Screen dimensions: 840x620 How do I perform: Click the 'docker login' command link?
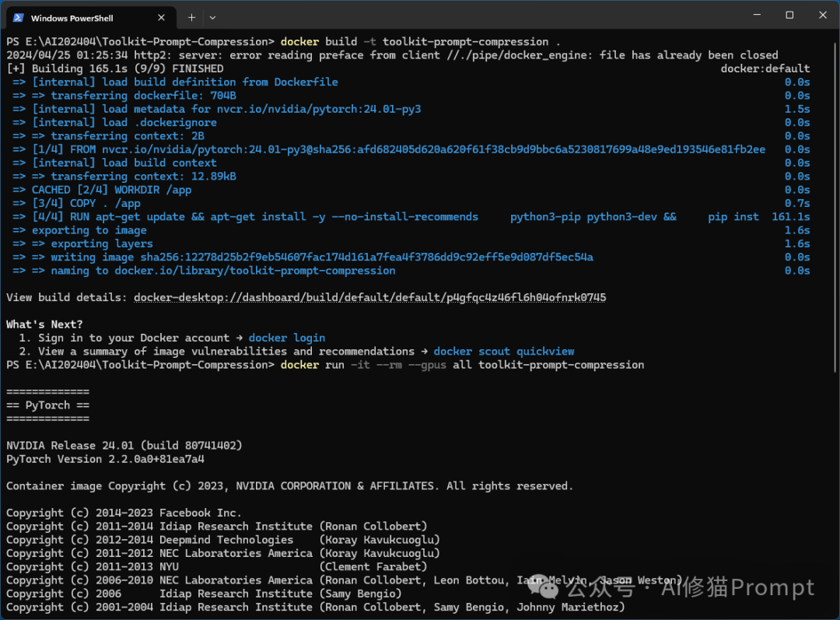287,338
